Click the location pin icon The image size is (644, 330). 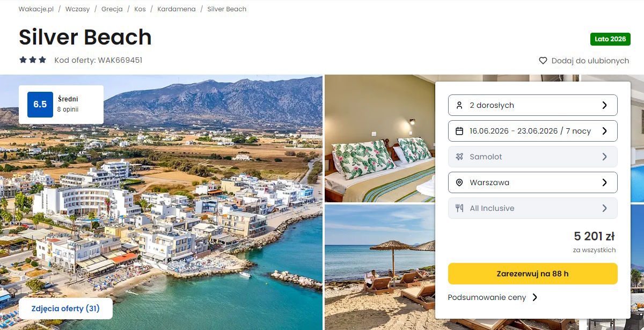(x=459, y=182)
